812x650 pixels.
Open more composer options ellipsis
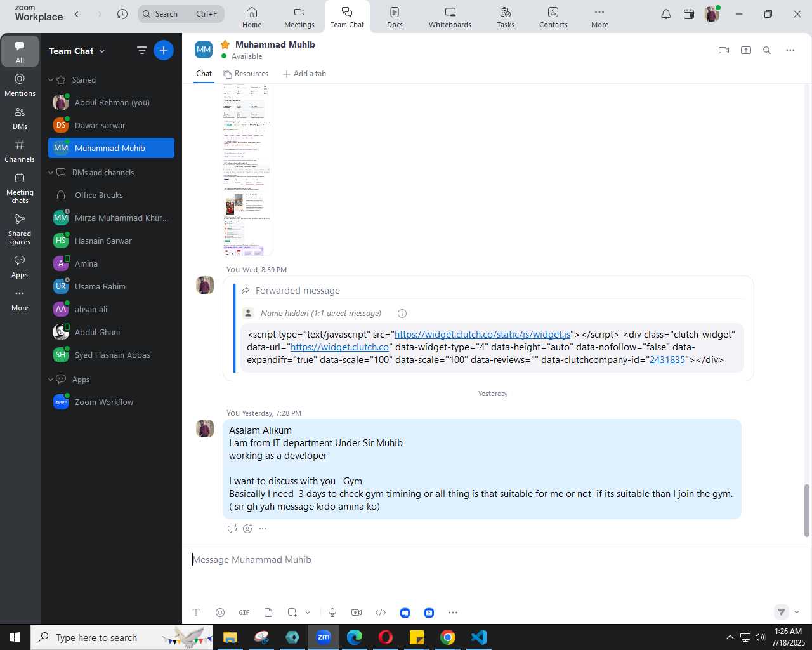[x=453, y=613]
